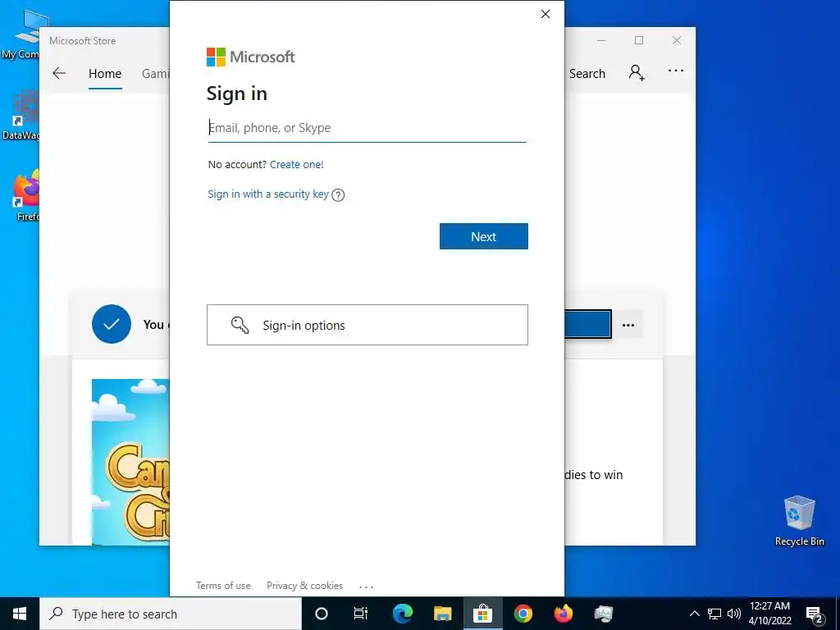
Task: Close the Microsoft sign-in dialog
Action: coord(546,14)
